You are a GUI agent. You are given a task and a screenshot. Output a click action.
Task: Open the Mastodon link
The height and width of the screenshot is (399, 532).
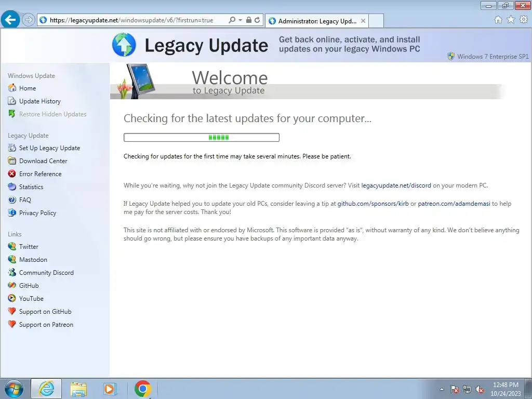pos(33,260)
